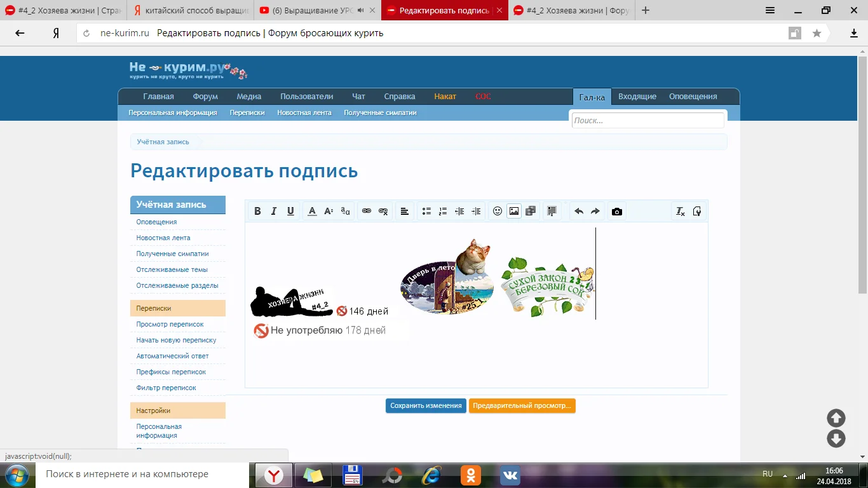Open the Форум menu item
This screenshot has height=488, width=868.
click(205, 97)
